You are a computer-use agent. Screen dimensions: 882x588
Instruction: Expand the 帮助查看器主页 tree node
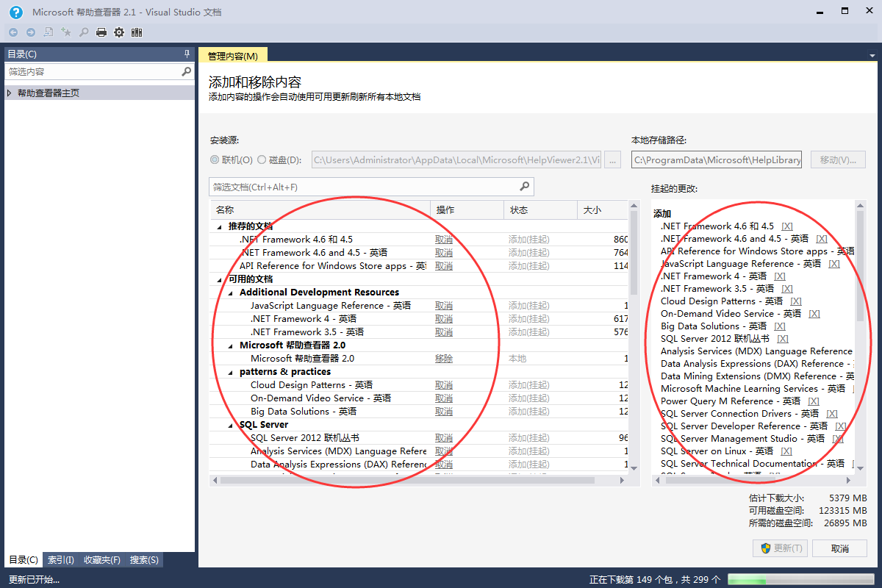click(x=10, y=93)
